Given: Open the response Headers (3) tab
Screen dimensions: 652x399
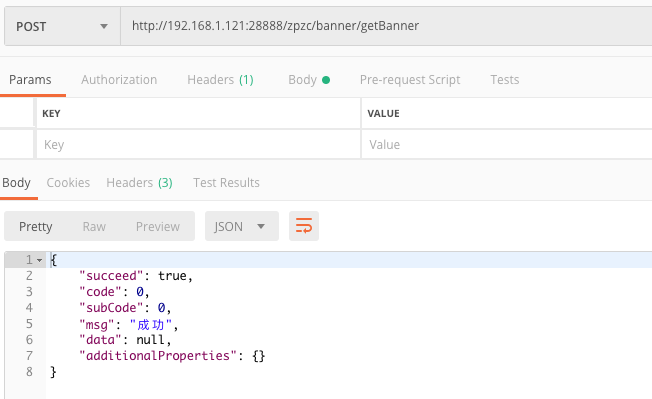Looking at the screenshot, I should point(139,183).
